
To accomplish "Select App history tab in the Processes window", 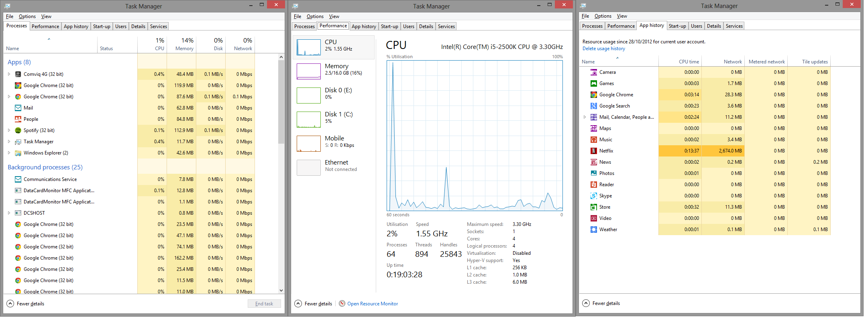I will (76, 26).
